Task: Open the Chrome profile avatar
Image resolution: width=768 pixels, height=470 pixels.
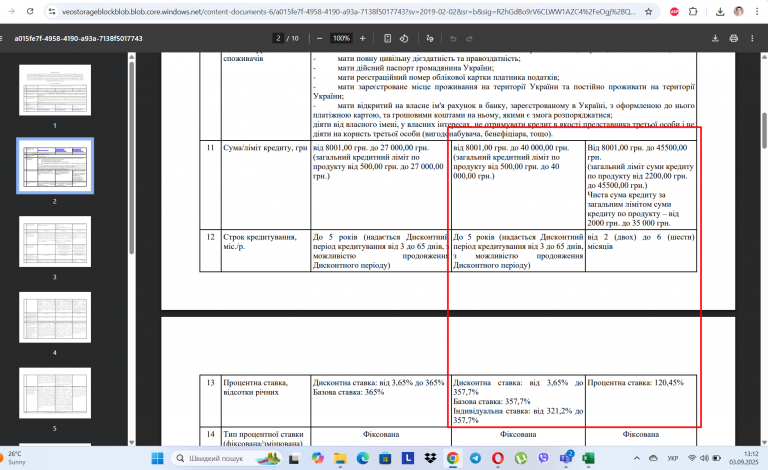Action: [739, 11]
